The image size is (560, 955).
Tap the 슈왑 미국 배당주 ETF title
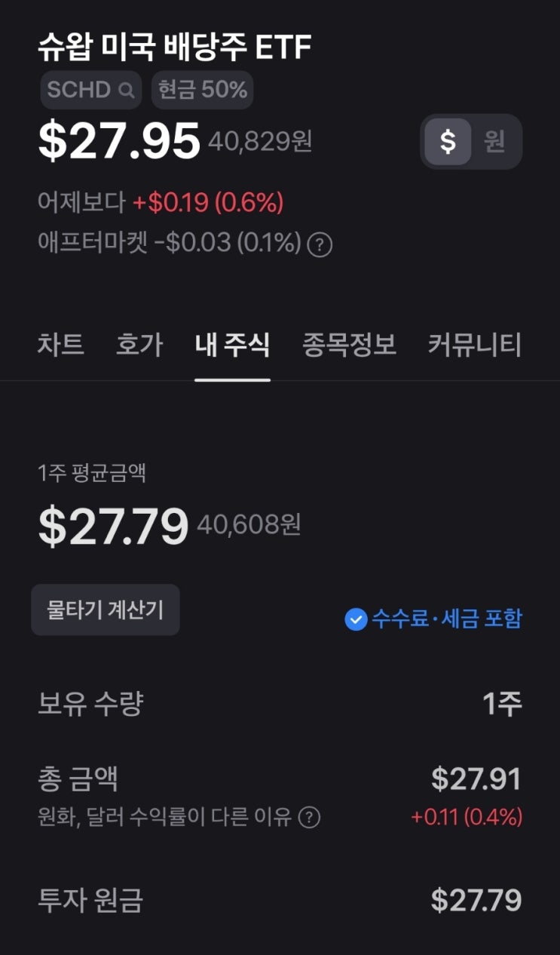[x=175, y=47]
